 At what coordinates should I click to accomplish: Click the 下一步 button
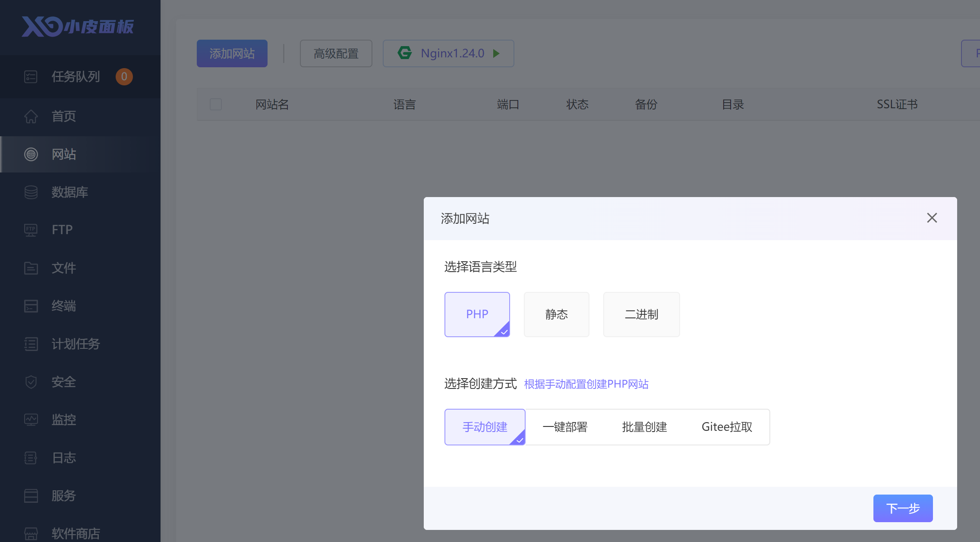point(903,508)
